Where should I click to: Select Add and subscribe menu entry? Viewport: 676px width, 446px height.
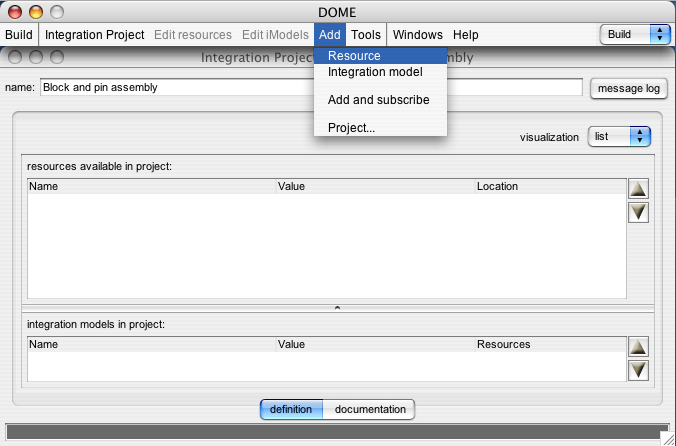coord(380,100)
